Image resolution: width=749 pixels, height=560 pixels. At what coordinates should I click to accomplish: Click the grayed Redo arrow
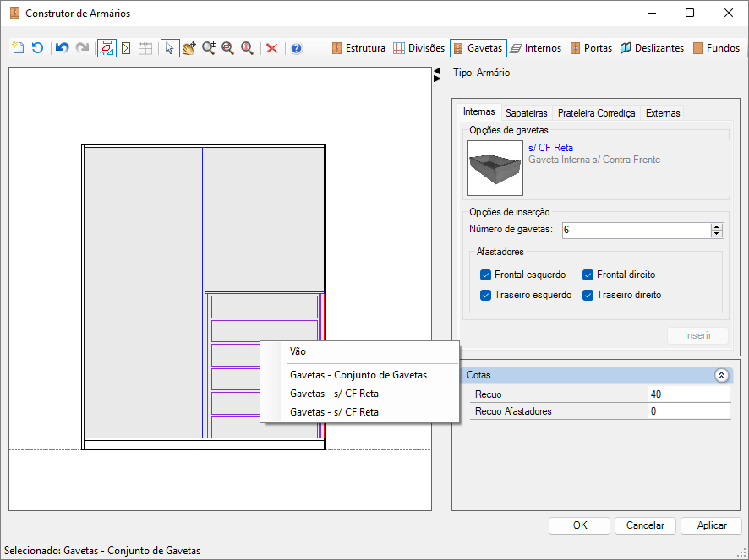82,48
